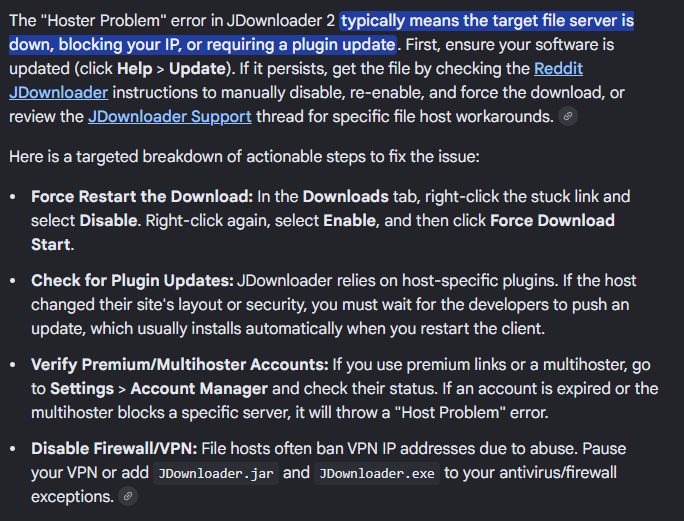684x521 pixels.
Task: Click the bold 'Account Manager' text
Action: coord(199,389)
